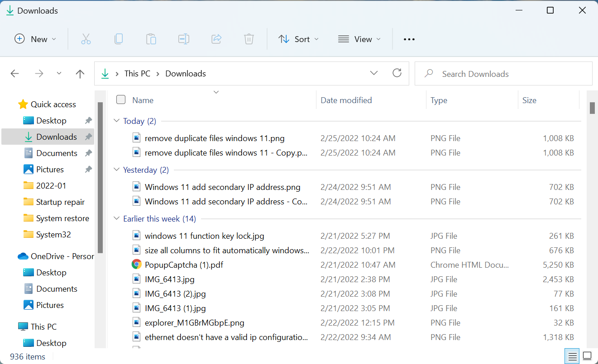This screenshot has width=598, height=364.
Task: Click the Paste clipboard icon
Action: pos(151,39)
